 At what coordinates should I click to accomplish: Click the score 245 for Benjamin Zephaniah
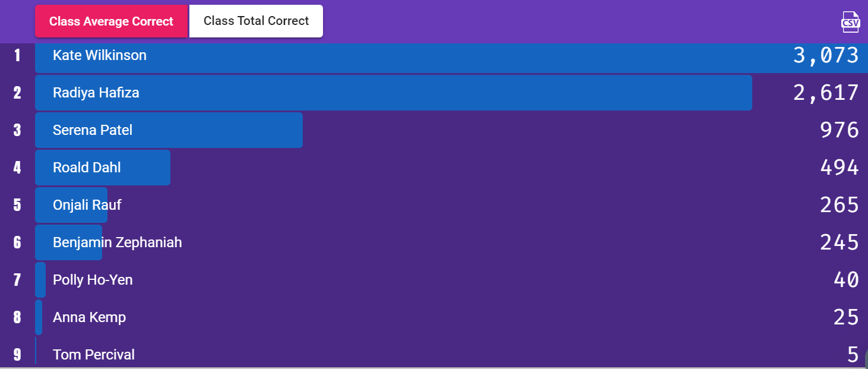click(x=839, y=242)
